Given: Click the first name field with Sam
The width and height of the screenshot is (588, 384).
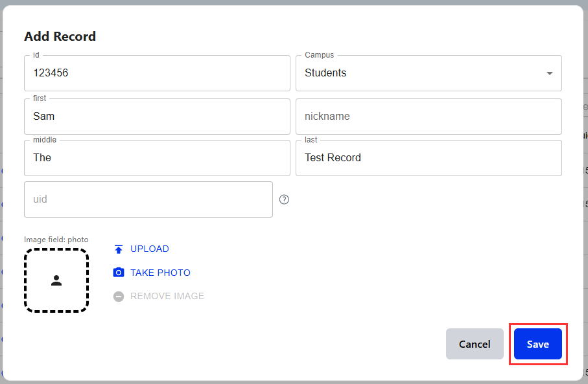Looking at the screenshot, I should [157, 117].
